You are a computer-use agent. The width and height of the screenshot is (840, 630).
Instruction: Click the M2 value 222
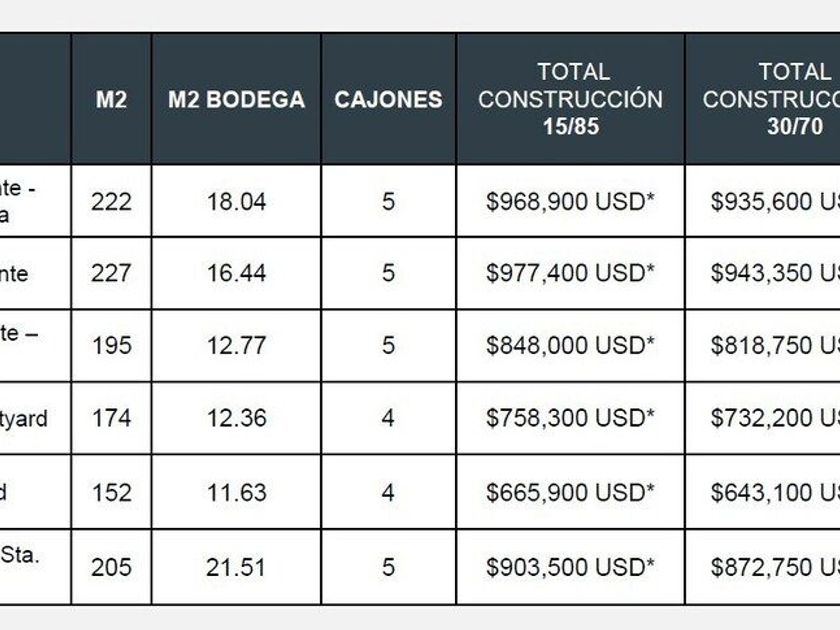111,202
